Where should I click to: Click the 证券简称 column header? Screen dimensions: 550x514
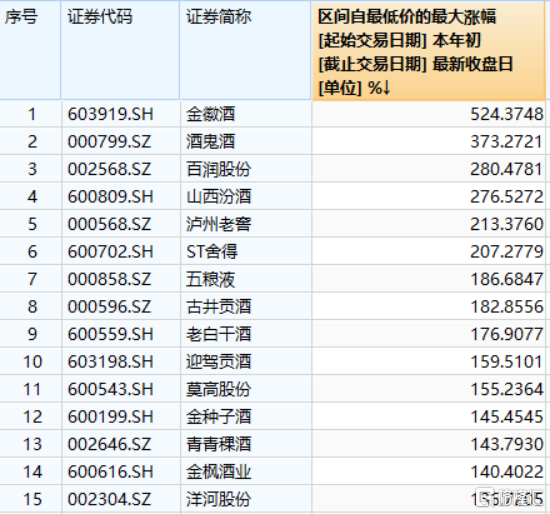tap(246, 51)
